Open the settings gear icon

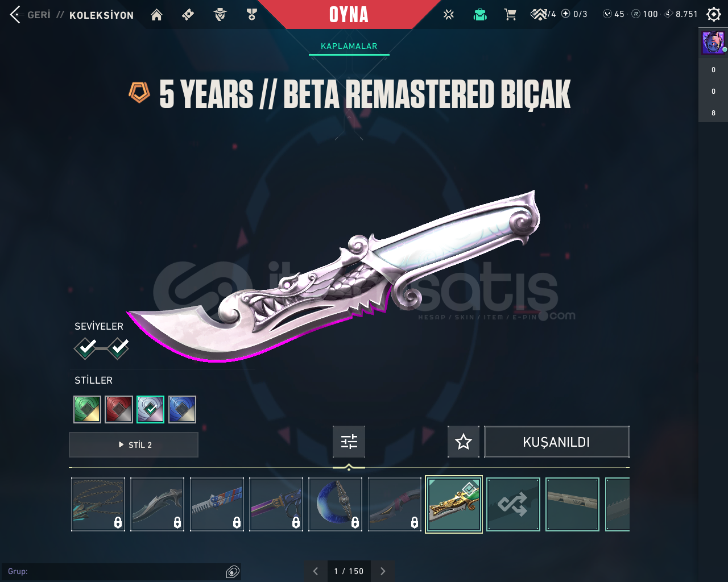(714, 14)
